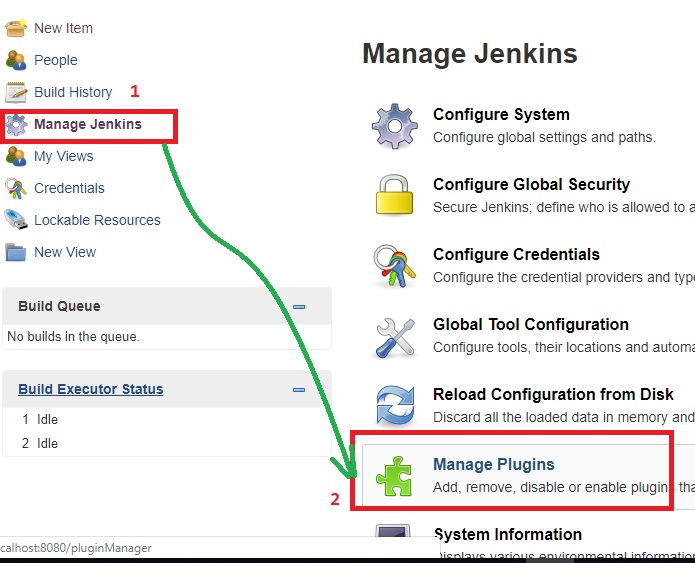Click the Manage Jenkins gear icon in sidebar

click(x=16, y=125)
